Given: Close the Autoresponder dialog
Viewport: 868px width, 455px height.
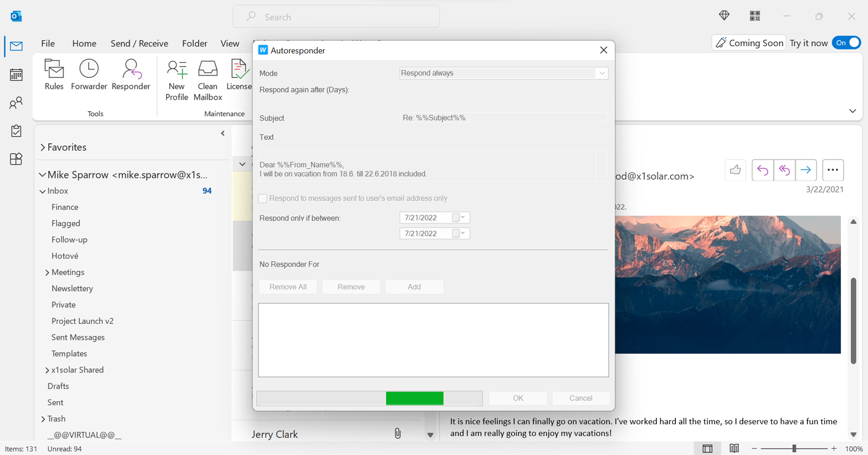Looking at the screenshot, I should click(x=604, y=50).
